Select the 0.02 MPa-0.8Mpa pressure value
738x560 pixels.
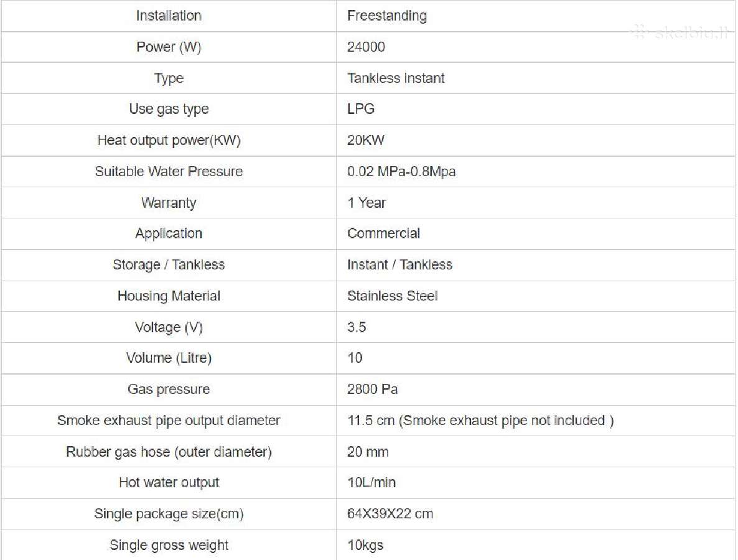click(x=401, y=171)
